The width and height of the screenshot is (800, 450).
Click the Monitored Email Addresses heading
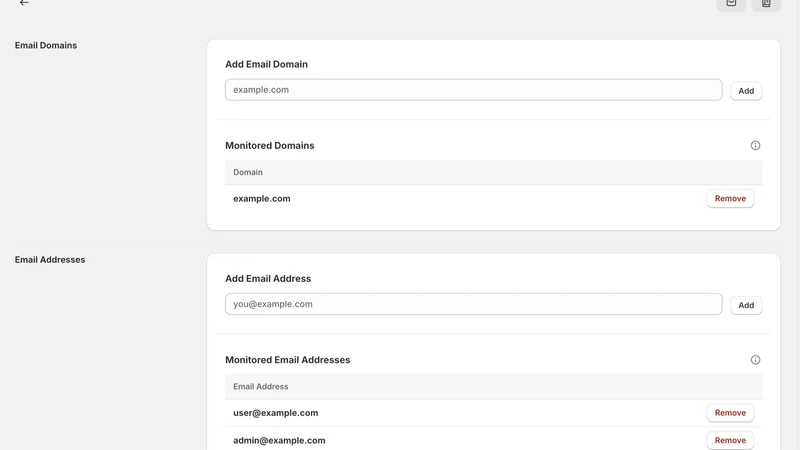point(288,360)
